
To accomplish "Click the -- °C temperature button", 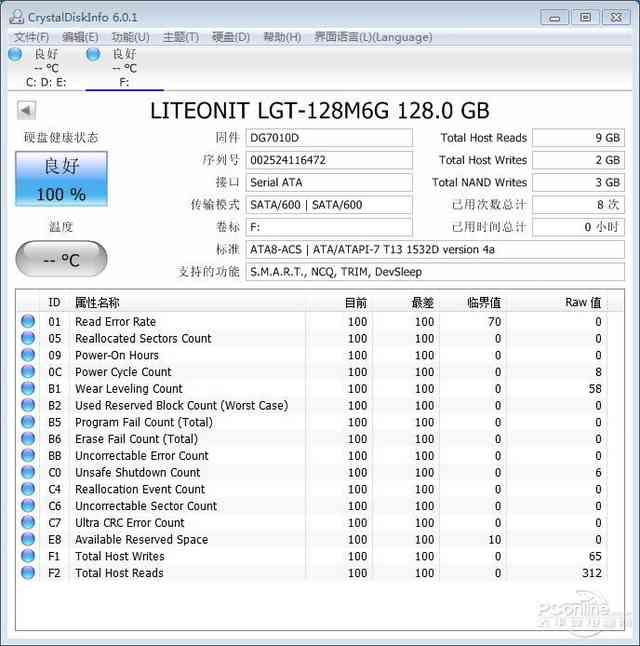I will 61,259.
